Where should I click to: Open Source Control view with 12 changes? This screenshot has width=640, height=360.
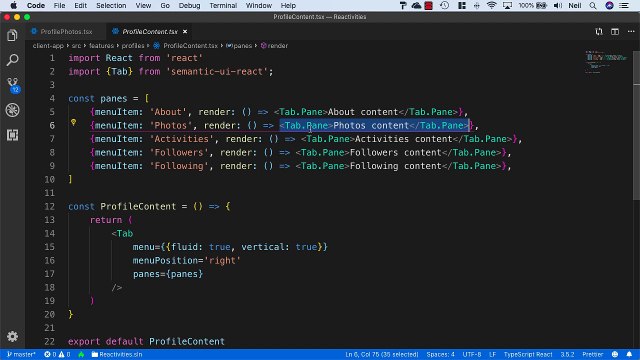[x=13, y=85]
